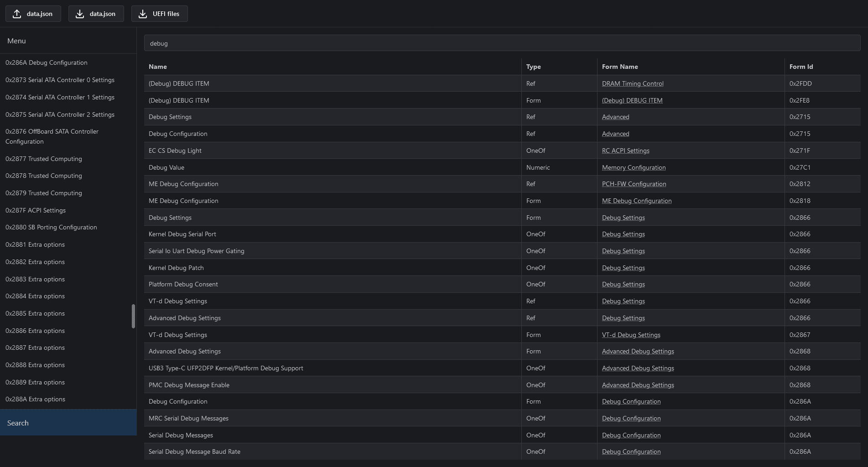Screen dimensions: 868x467
Task: Follow the PCH-FW Configuration link
Action: pyautogui.click(x=634, y=184)
